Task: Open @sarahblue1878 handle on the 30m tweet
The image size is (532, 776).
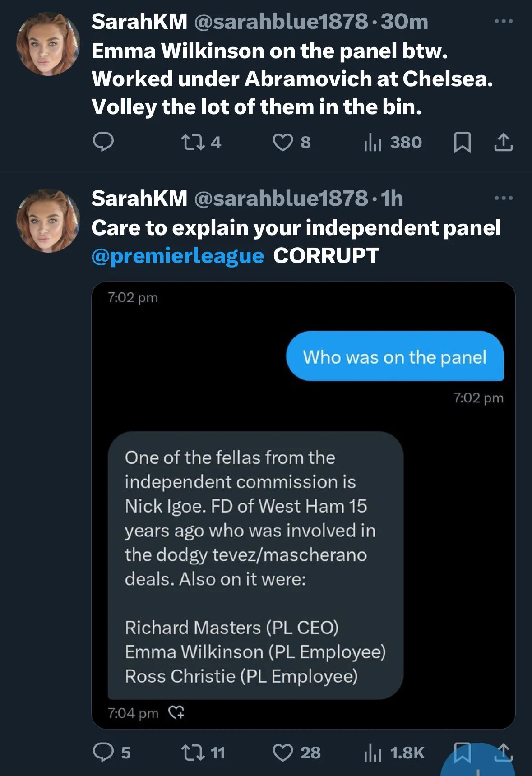Action: click(x=281, y=22)
